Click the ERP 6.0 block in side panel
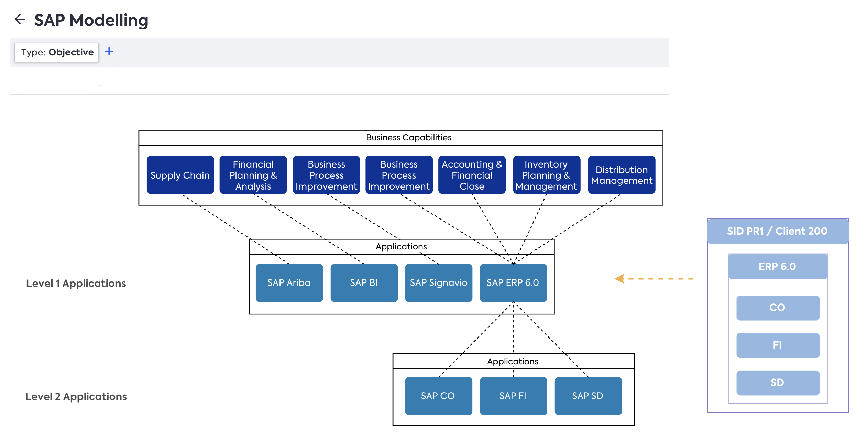This screenshot has width=868, height=438. [778, 267]
